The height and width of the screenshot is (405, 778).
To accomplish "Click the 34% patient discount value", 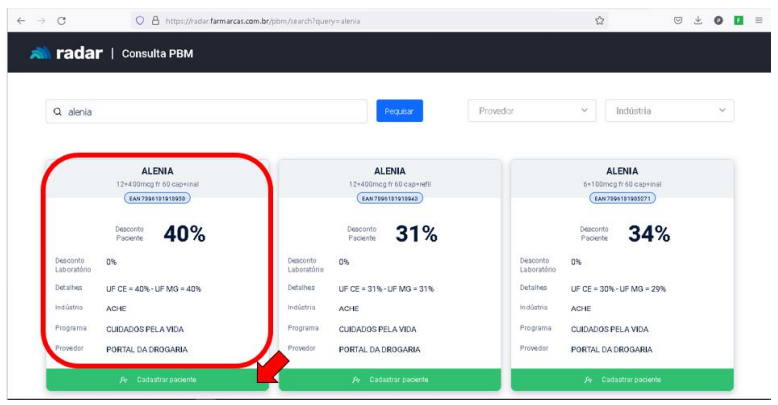I will pyautogui.click(x=649, y=234).
